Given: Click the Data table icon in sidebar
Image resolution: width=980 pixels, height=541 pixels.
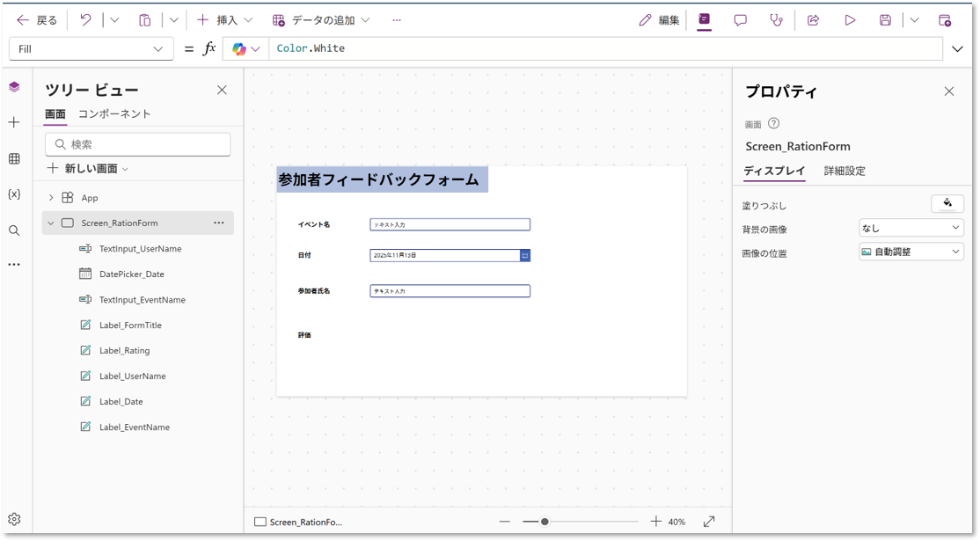Looking at the screenshot, I should click(14, 158).
